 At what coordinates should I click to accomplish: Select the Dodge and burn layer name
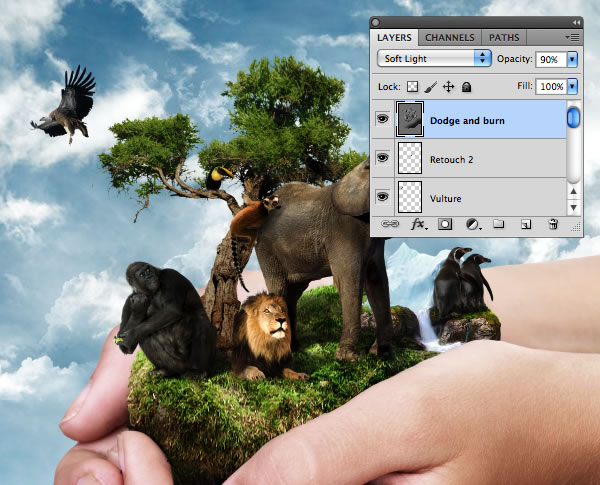point(467,121)
